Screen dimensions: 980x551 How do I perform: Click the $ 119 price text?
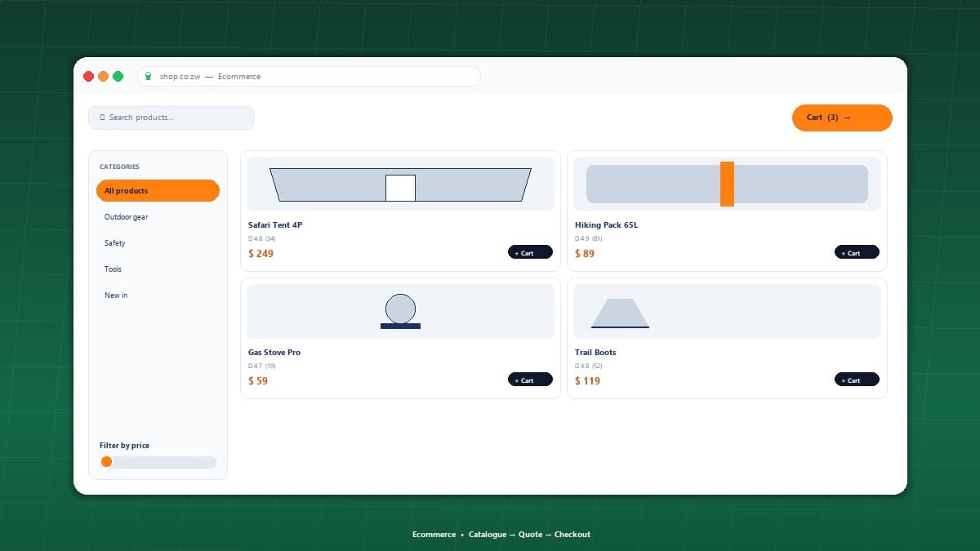587,381
